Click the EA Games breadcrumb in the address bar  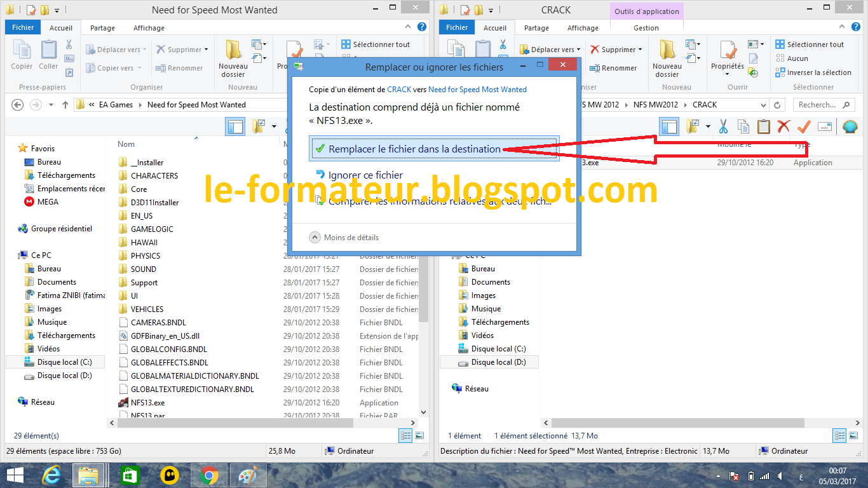116,105
